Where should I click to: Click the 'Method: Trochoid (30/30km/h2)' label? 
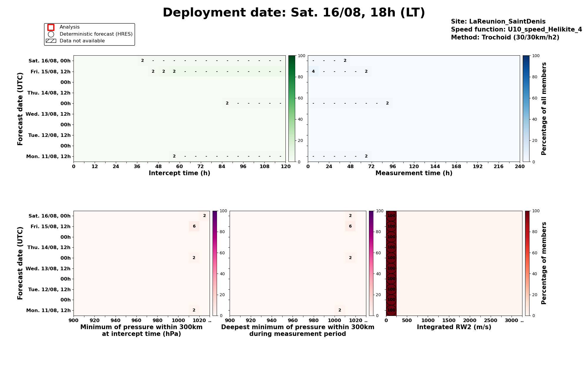[x=505, y=37]
